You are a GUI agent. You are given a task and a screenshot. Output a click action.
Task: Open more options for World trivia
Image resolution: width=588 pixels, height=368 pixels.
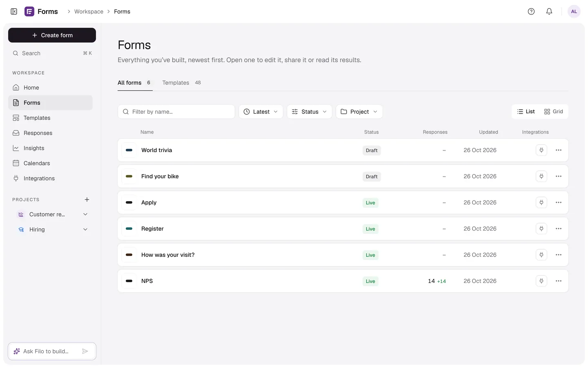pos(559,150)
